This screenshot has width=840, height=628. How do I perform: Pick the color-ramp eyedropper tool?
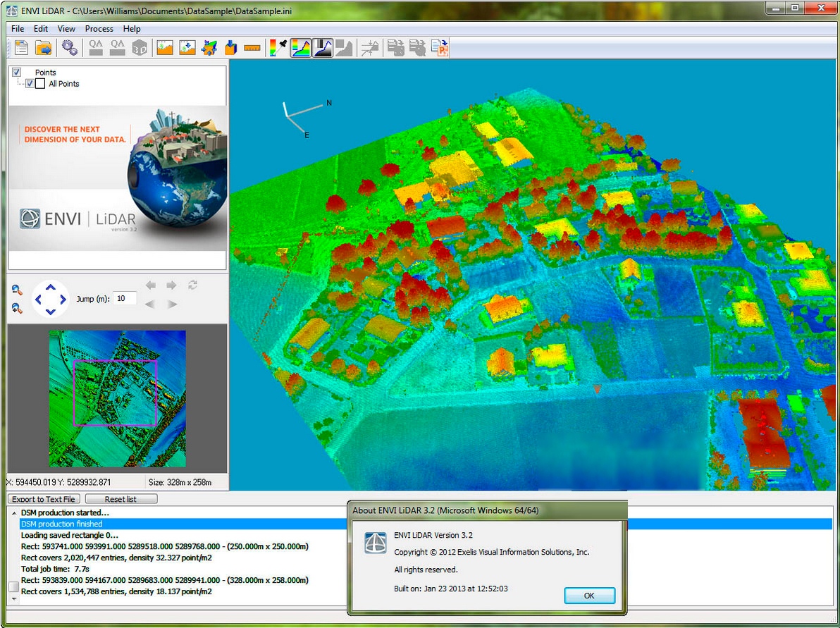(x=278, y=48)
